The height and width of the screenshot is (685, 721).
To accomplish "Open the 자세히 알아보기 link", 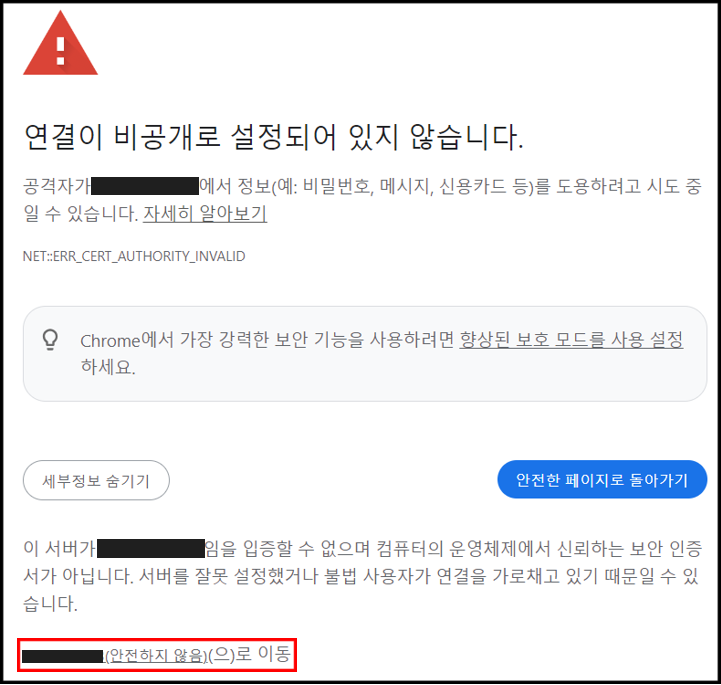I will tap(205, 214).
